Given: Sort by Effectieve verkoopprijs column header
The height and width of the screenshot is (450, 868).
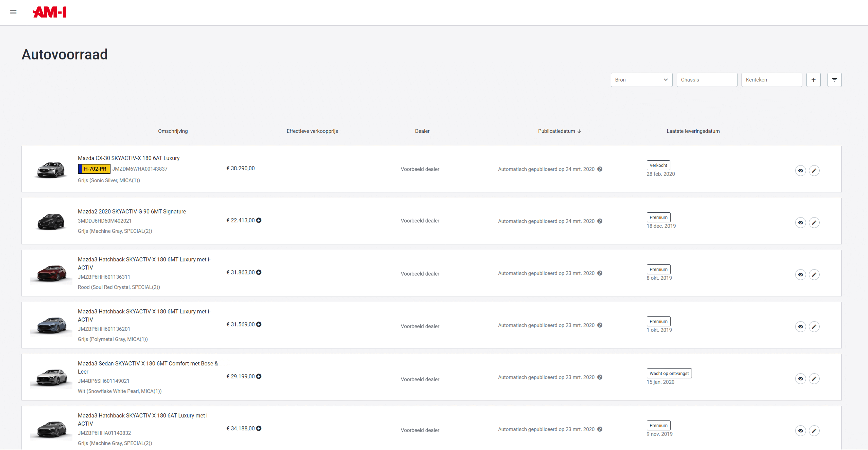Looking at the screenshot, I should point(312,131).
